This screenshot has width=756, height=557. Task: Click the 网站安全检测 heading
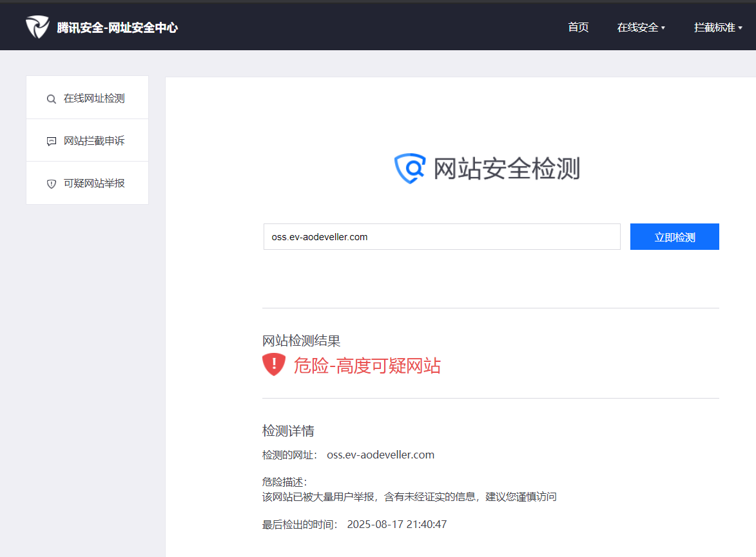coord(506,169)
